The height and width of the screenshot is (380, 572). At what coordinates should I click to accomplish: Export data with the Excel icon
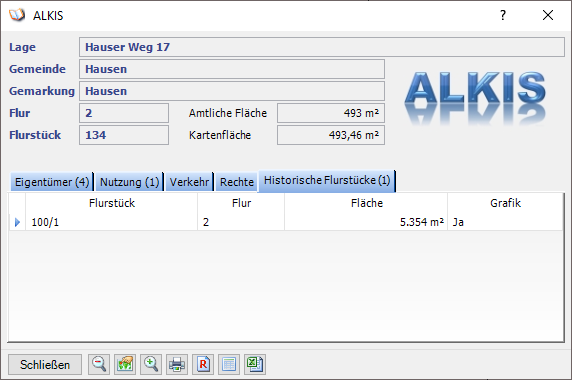coord(255,364)
